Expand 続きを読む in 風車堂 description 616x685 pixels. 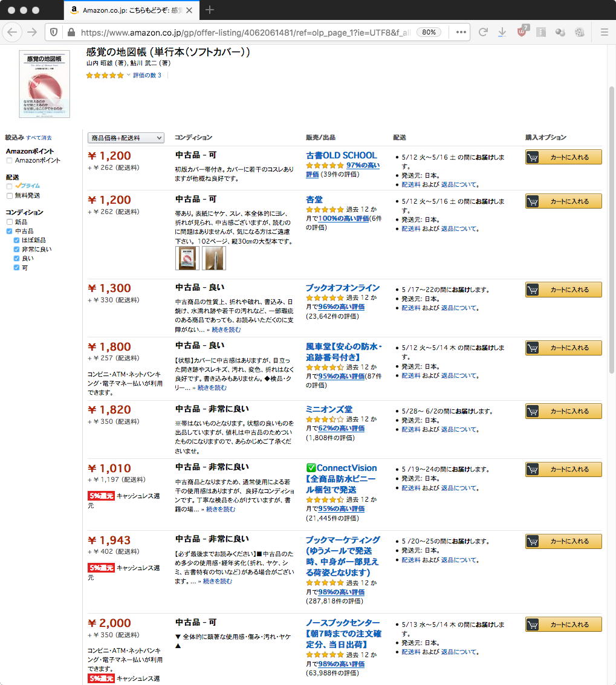click(212, 388)
